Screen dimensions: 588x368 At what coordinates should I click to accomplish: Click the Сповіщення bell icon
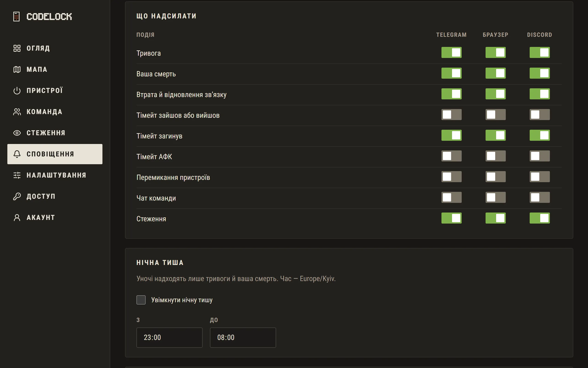point(17,154)
